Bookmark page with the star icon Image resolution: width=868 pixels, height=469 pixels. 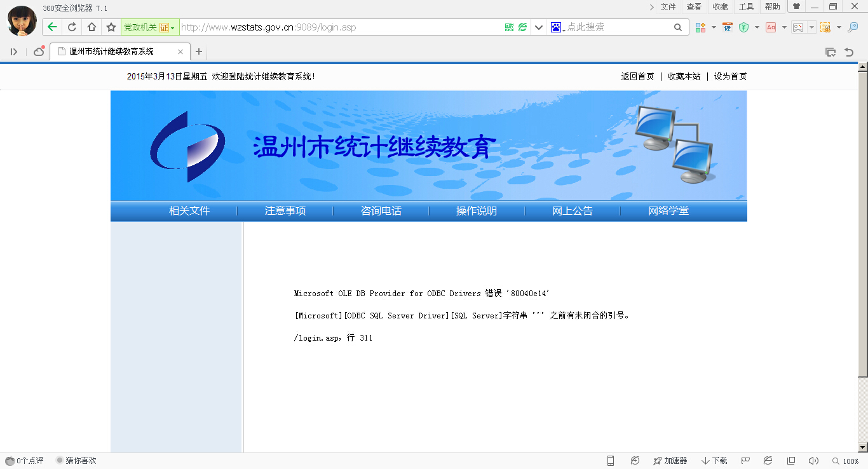click(x=111, y=27)
